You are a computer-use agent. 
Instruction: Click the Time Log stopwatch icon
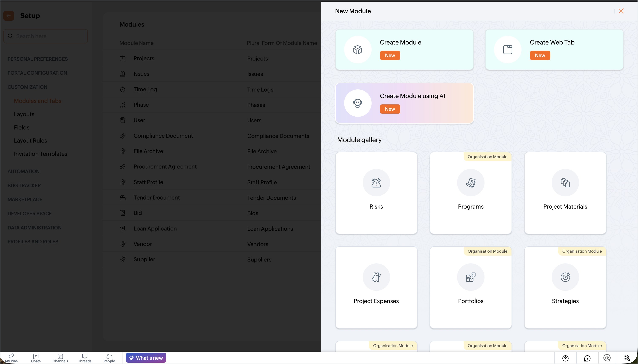[123, 89]
